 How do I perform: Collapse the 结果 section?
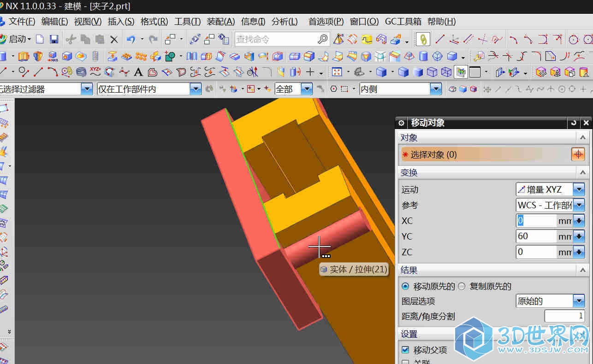tap(582, 270)
